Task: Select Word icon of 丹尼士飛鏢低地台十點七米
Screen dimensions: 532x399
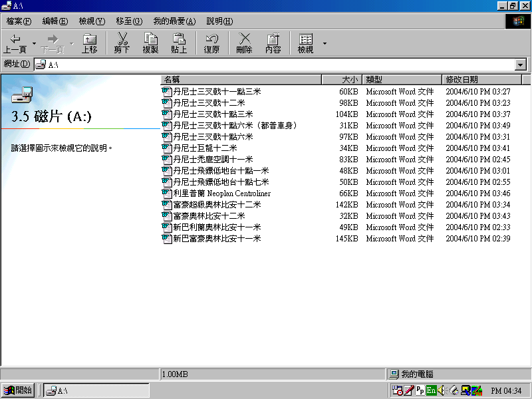Action: point(167,182)
